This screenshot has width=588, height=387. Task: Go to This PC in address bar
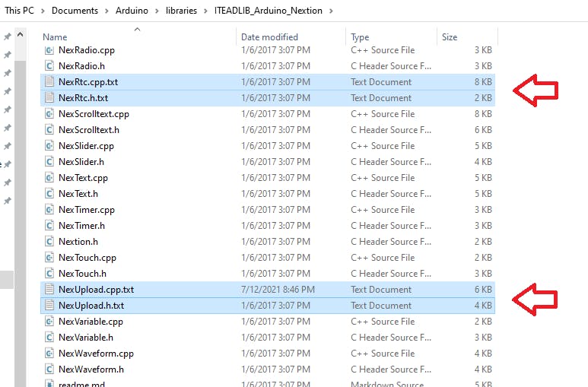19,11
